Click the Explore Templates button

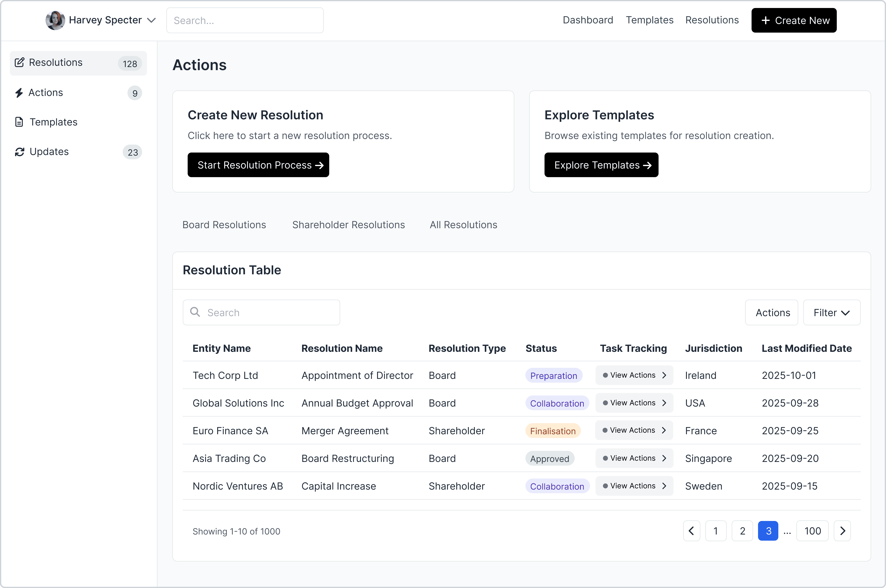pos(601,165)
